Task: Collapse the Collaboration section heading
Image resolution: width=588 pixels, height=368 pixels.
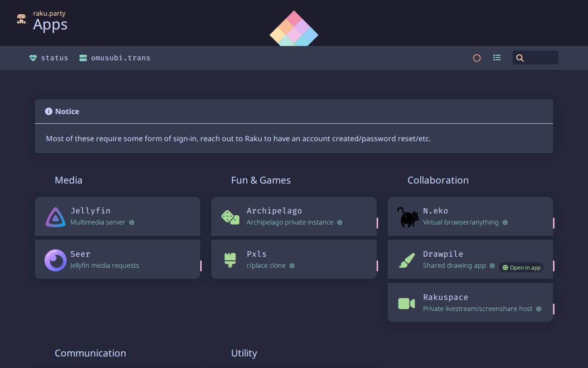Action: point(438,180)
